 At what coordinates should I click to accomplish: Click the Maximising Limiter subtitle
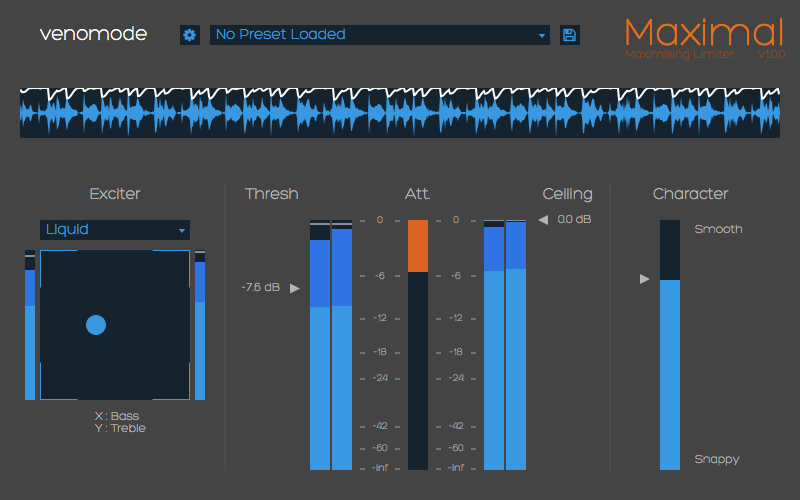coord(680,55)
